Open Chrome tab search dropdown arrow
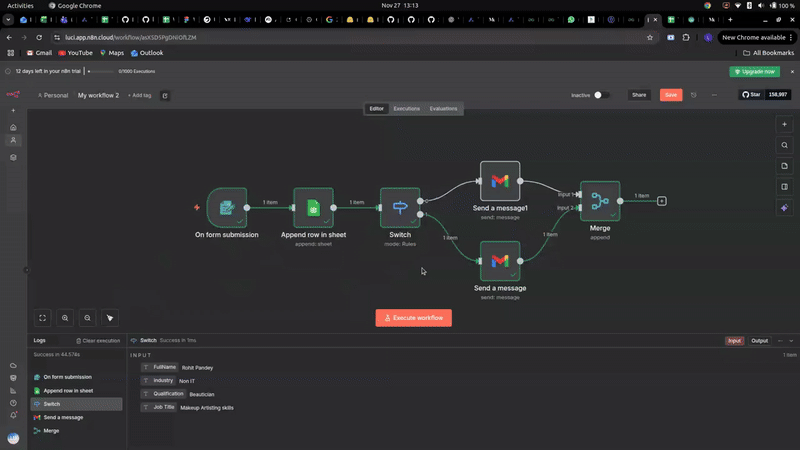The image size is (800, 450). coord(8,20)
